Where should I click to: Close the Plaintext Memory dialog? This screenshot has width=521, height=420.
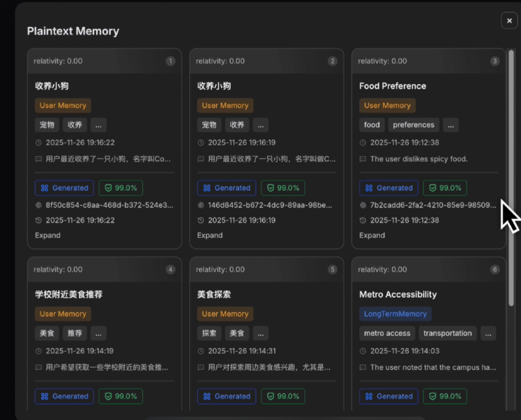pyautogui.click(x=509, y=21)
